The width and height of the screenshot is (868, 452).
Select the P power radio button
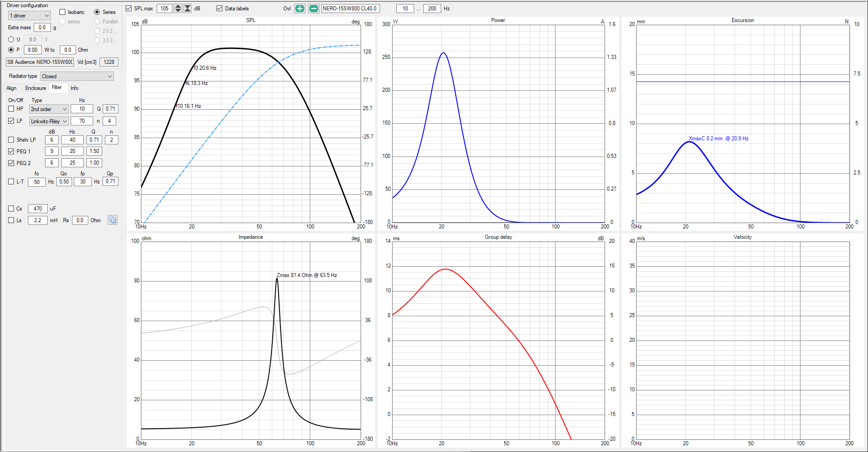click(x=11, y=50)
